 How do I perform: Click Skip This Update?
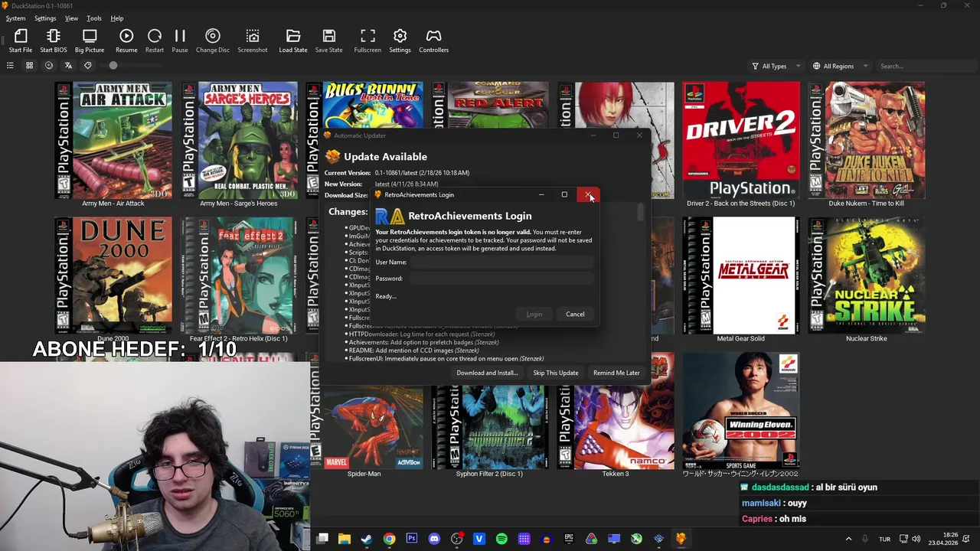pyautogui.click(x=556, y=373)
